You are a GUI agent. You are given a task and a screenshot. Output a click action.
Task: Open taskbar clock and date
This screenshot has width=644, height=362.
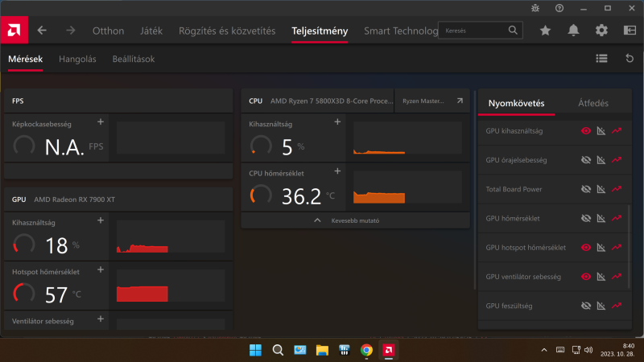point(617,350)
